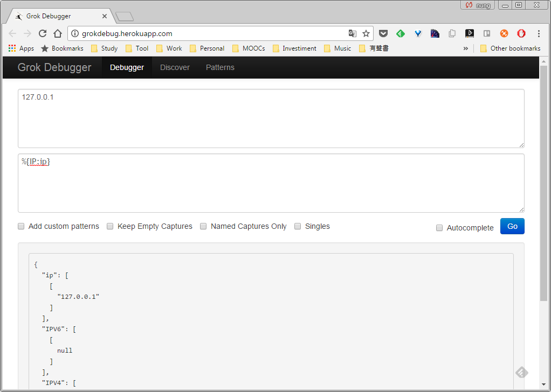This screenshot has width=551, height=392.
Task: Open the nung profile button
Action: pyautogui.click(x=478, y=5)
